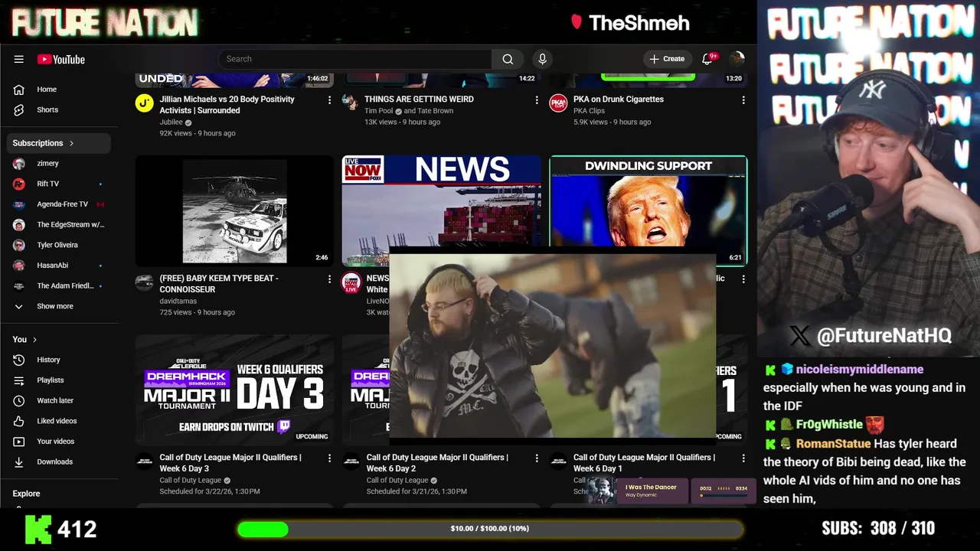Click the donation goal progress bar
Image resolution: width=980 pixels, height=551 pixels.
(x=490, y=529)
